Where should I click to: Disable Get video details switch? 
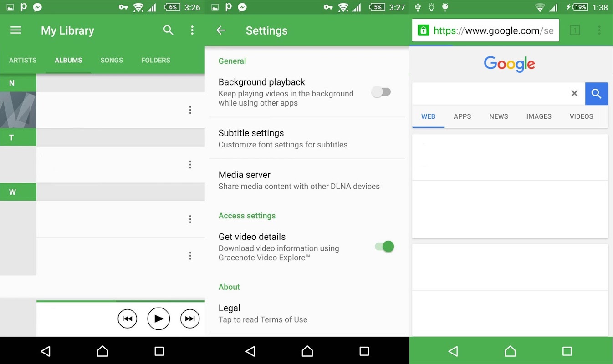[384, 247]
